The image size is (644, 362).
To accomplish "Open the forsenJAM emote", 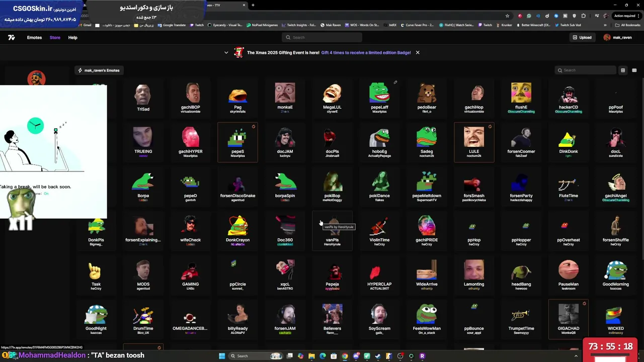I will pos(285,319).
